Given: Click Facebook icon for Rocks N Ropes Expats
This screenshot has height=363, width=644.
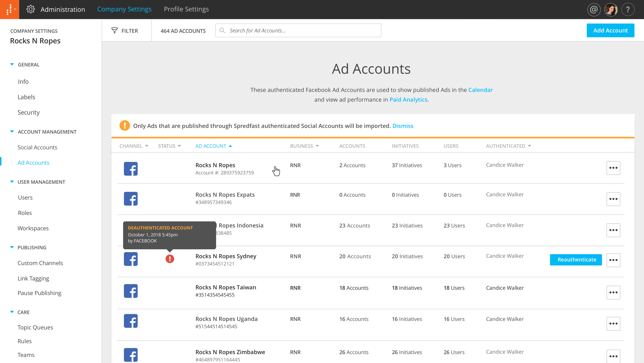Looking at the screenshot, I should coord(131,199).
